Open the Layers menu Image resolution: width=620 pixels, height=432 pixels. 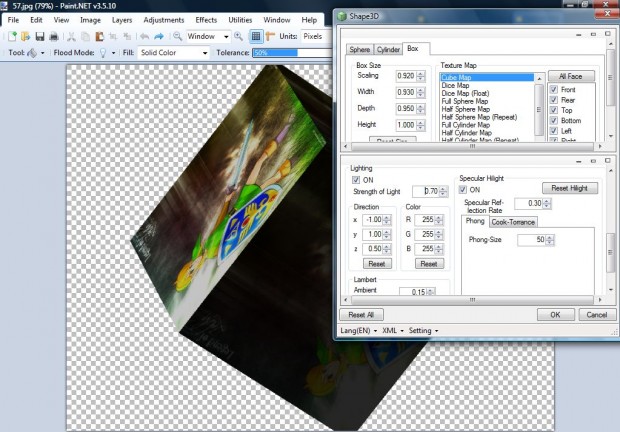tap(122, 20)
